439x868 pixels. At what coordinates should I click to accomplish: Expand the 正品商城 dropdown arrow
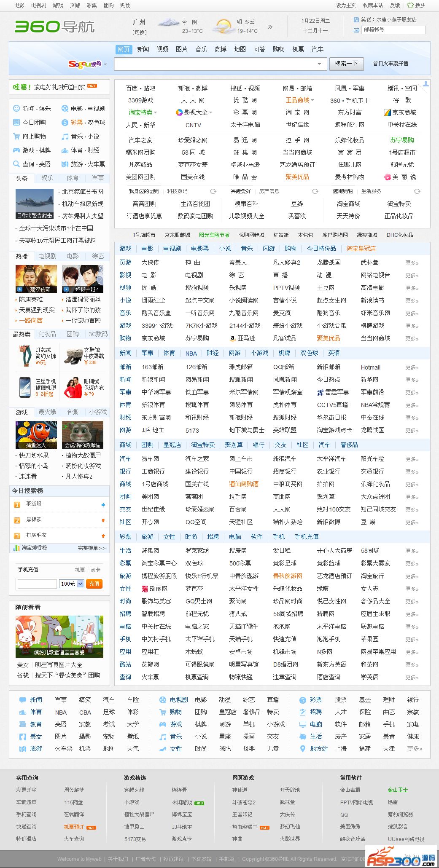[x=312, y=100]
